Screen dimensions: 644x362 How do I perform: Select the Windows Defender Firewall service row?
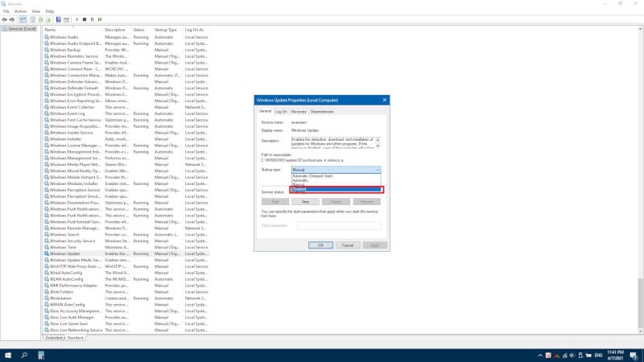pyautogui.click(x=126, y=88)
